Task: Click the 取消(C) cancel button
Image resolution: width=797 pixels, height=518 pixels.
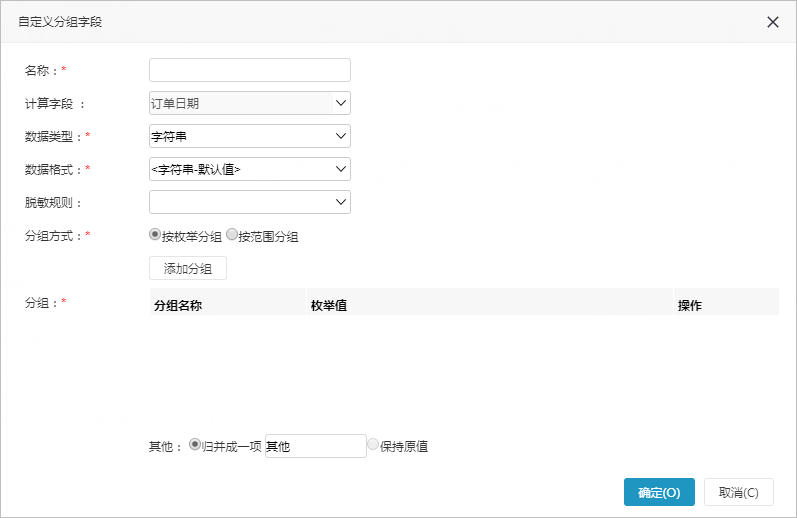Action: (739, 492)
